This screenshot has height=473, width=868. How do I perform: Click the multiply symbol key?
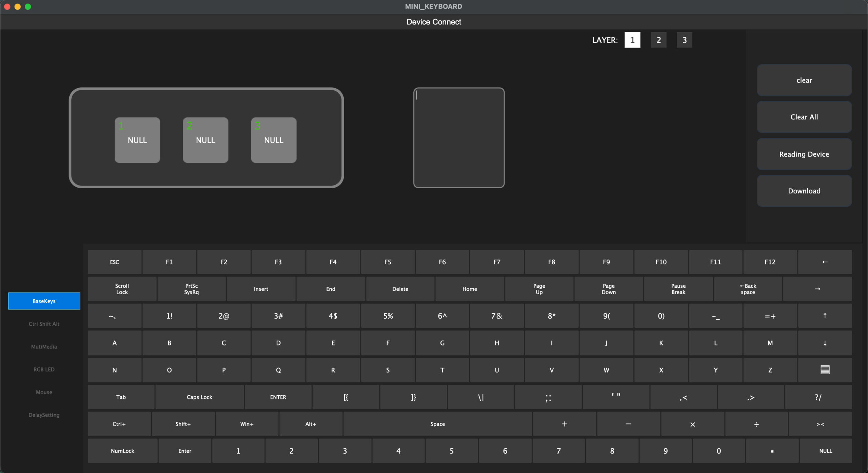click(692, 424)
